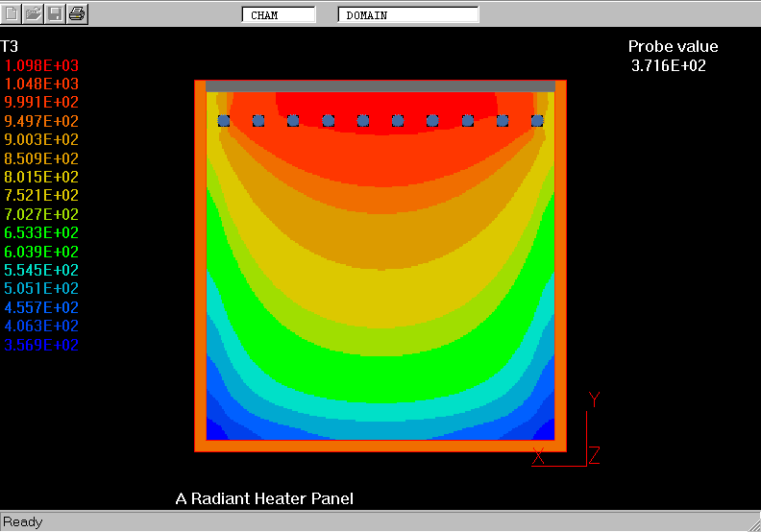Image resolution: width=761 pixels, height=532 pixels.
Task: Click the leftmost blue heater element
Action: [x=224, y=120]
